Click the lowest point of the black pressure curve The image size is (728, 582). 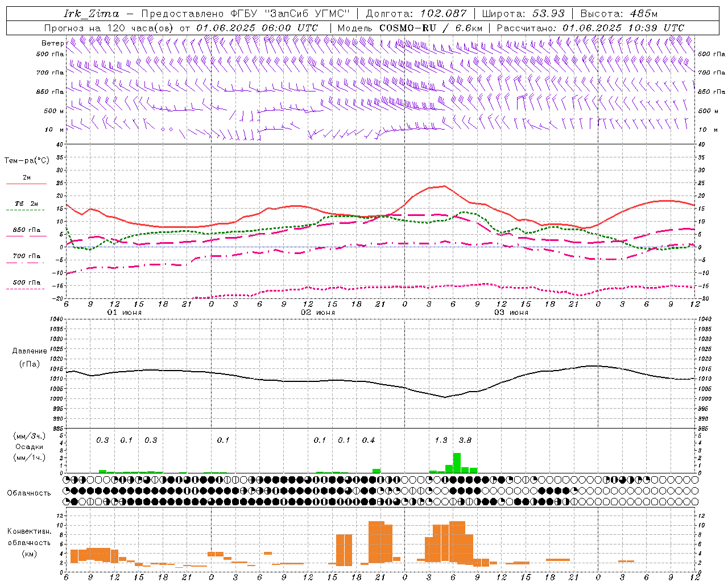(x=445, y=397)
